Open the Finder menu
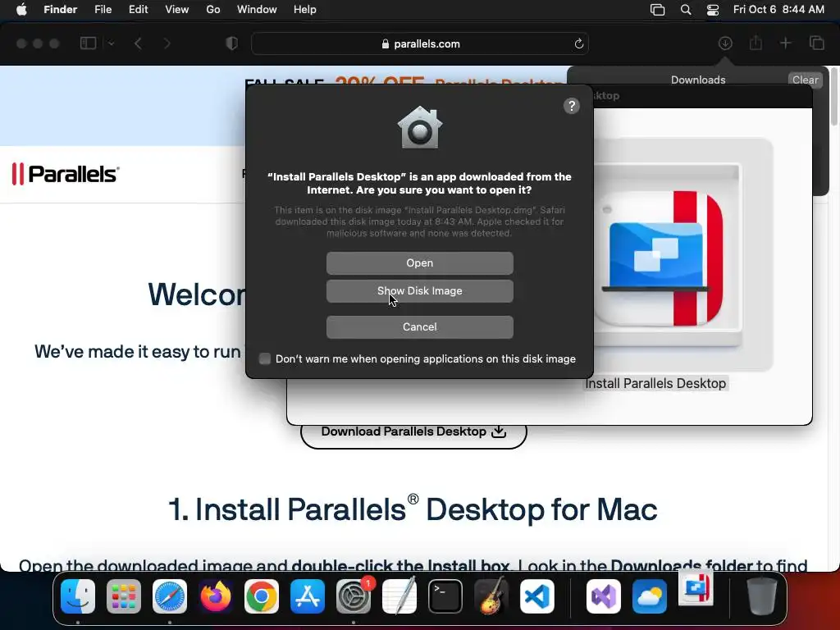This screenshot has height=630, width=840. click(x=60, y=10)
